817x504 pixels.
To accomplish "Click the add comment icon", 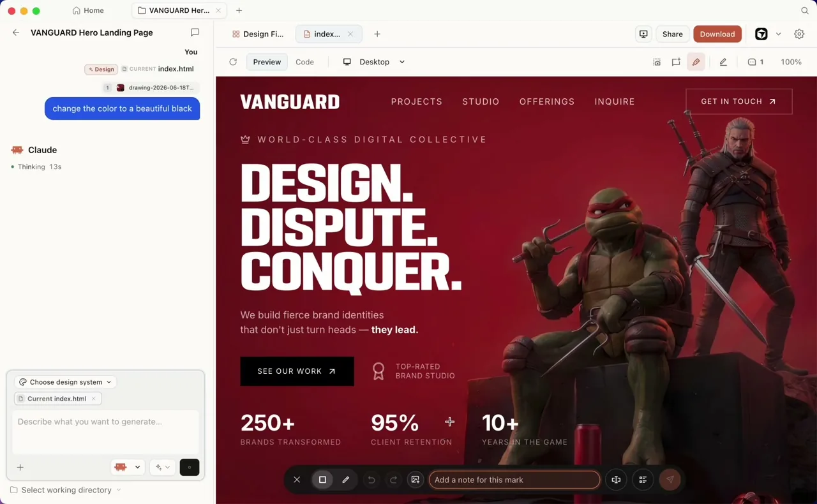I will 676,62.
